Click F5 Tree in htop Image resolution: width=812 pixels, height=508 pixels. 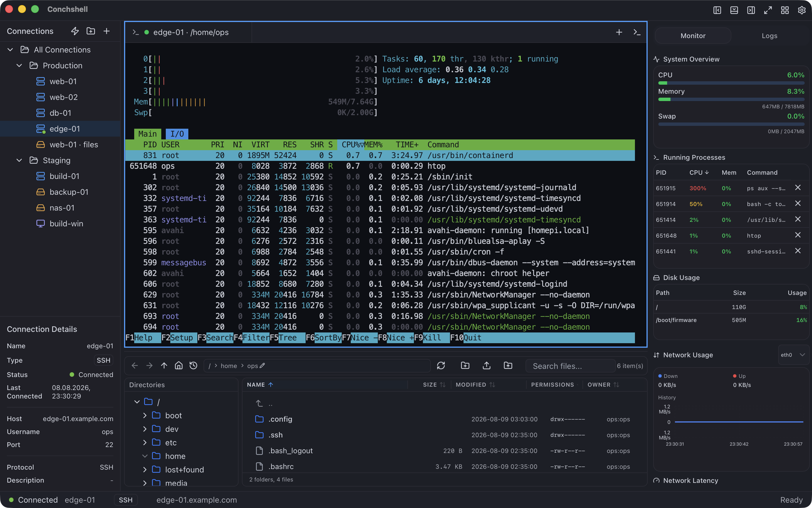pyautogui.click(x=288, y=338)
